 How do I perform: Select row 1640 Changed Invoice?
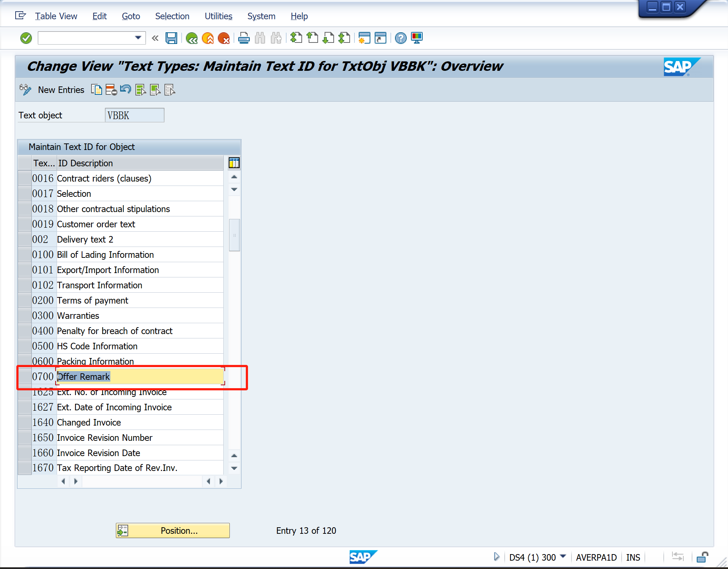25,422
